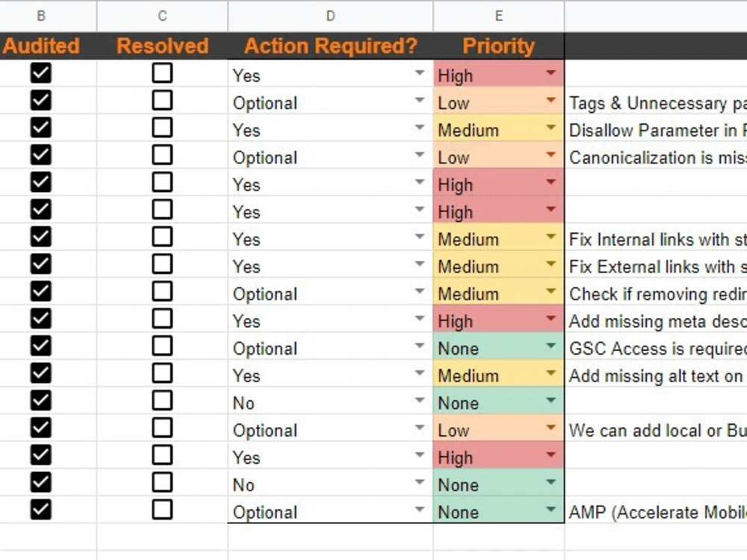Check Resolved box in AMP row

click(x=162, y=509)
